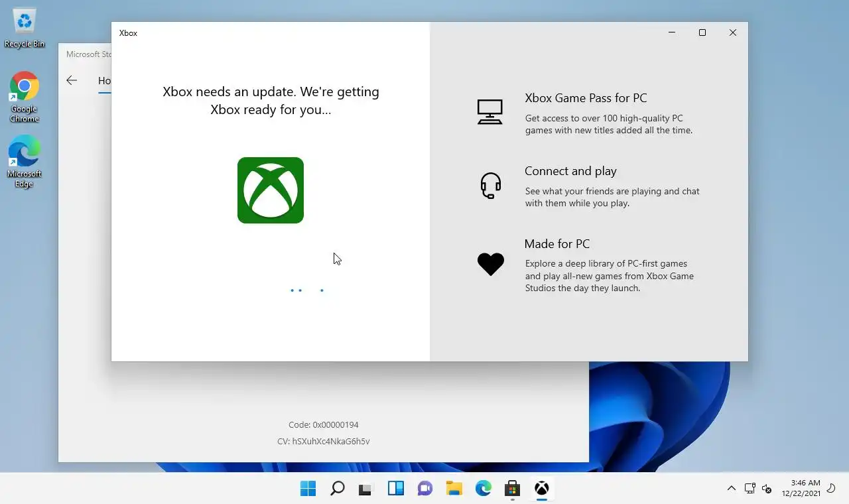Click the Xbox window title text
The width and height of the screenshot is (849, 504).
[128, 33]
